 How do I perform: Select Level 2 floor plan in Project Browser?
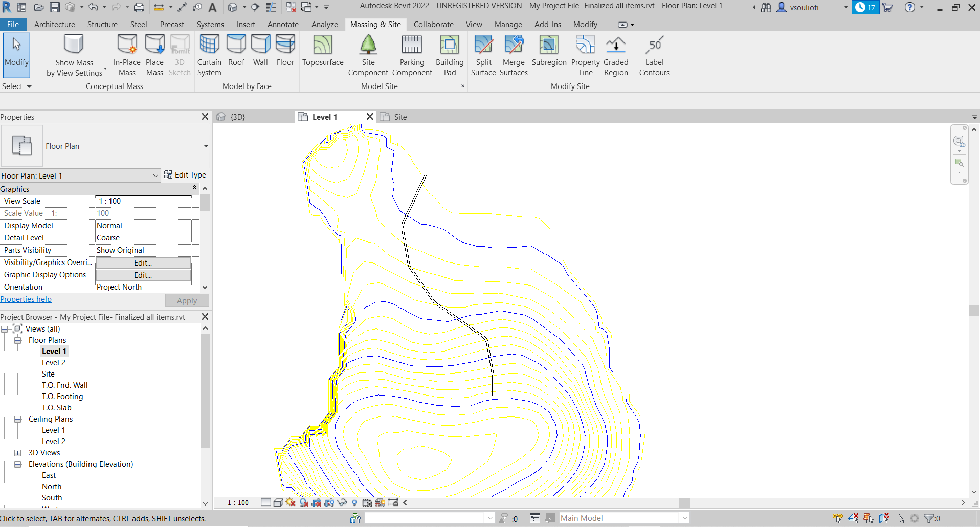54,363
